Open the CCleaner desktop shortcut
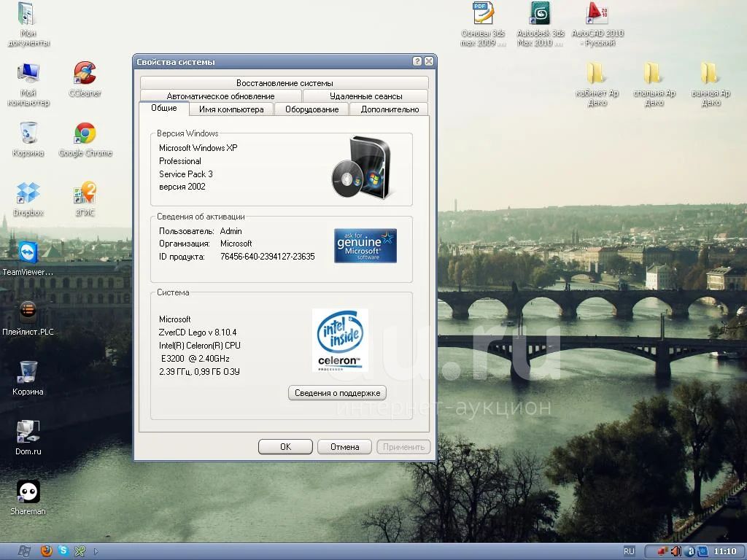The width and height of the screenshot is (747, 560). [x=85, y=79]
